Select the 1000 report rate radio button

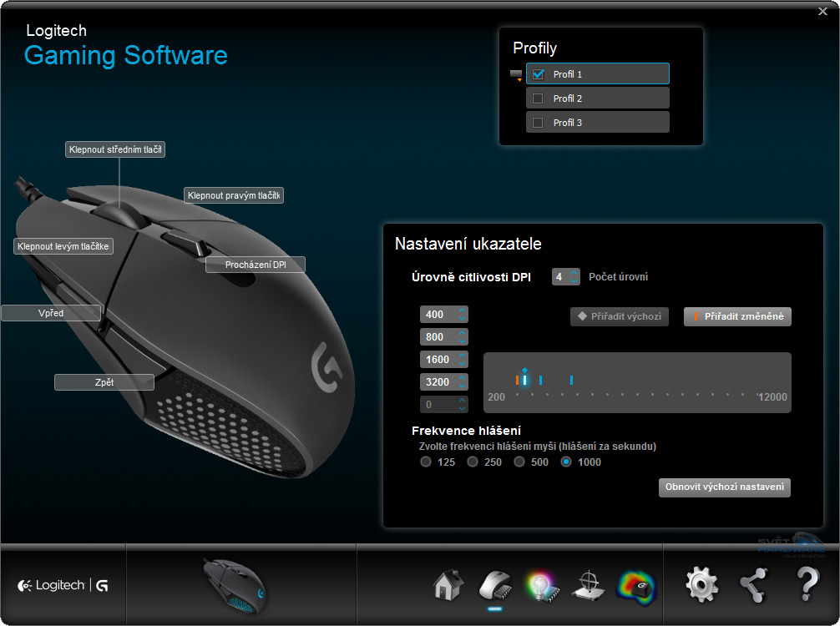coord(565,462)
